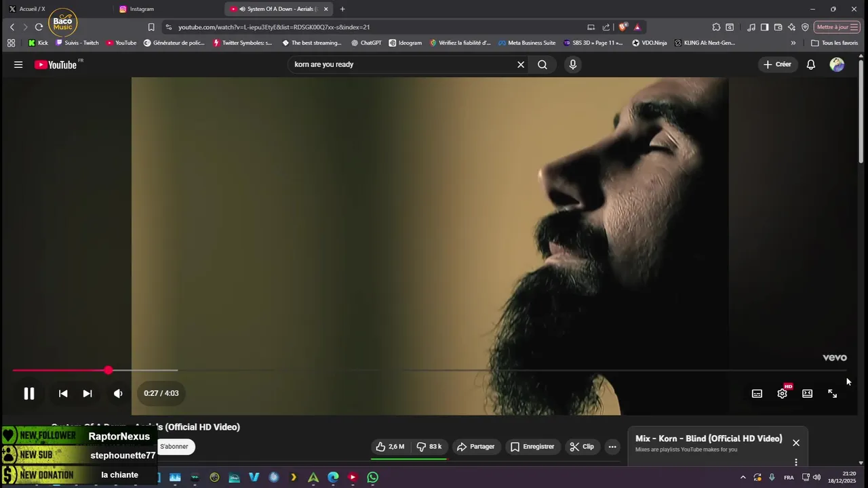Close the Mix - Korn playlist panel
The image size is (868, 488).
tap(796, 443)
